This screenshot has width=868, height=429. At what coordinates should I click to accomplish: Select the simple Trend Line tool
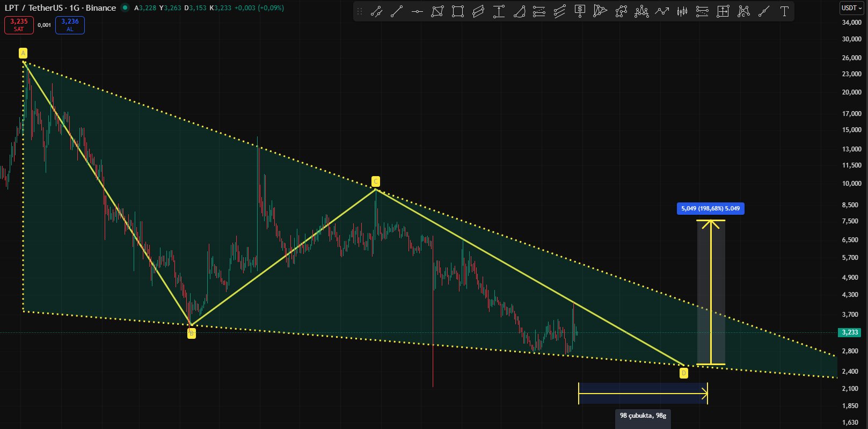pos(397,11)
